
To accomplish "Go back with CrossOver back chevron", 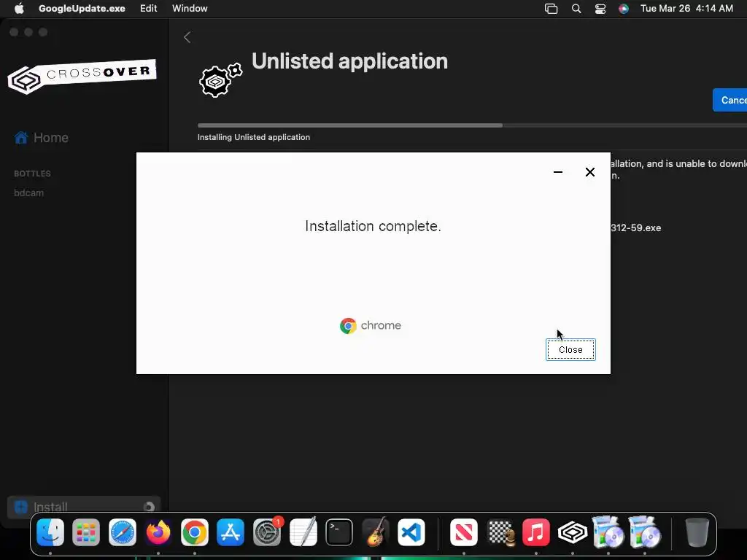I will (x=187, y=37).
